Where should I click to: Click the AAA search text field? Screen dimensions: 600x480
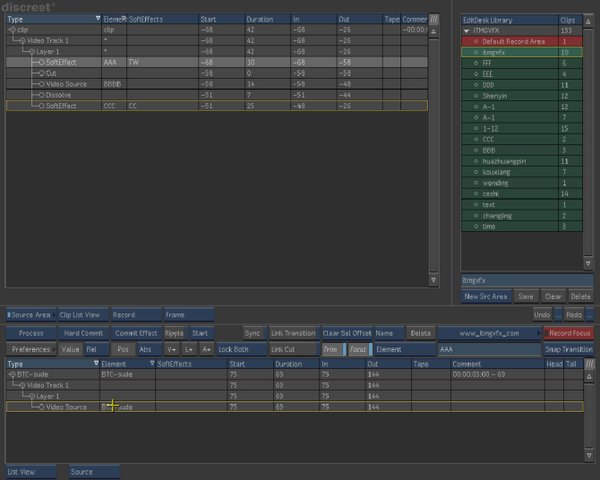point(488,349)
